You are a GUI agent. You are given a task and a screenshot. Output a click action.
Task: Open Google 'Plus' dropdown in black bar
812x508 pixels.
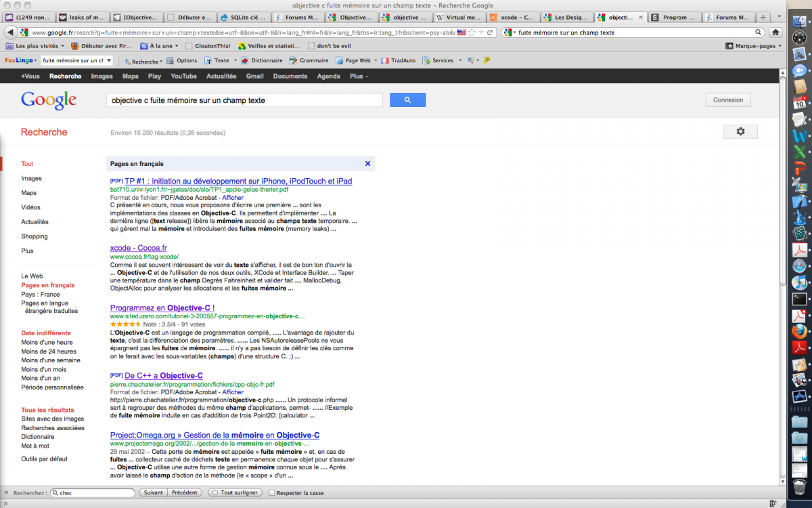coord(359,77)
